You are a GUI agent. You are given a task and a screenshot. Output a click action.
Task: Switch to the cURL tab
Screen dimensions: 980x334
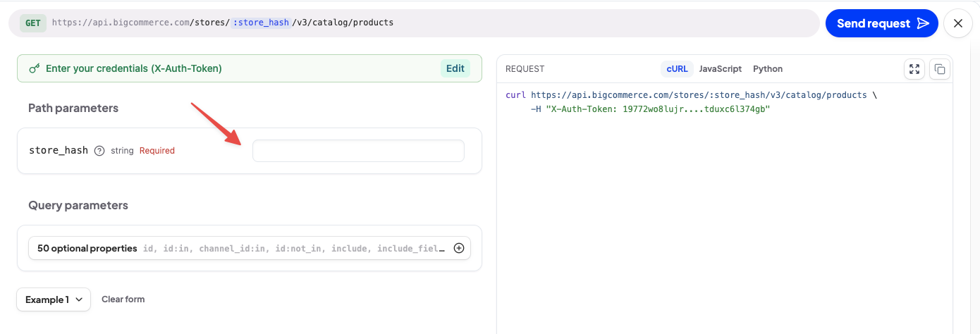677,69
